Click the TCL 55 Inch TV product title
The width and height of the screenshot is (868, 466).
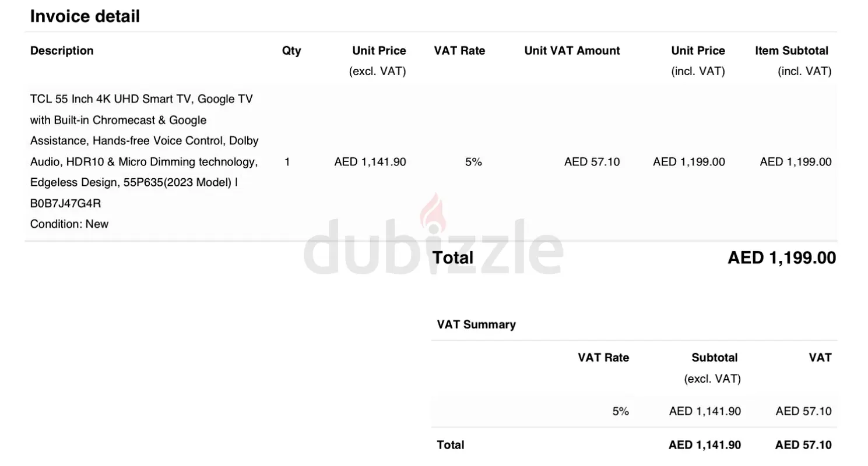tap(142, 99)
